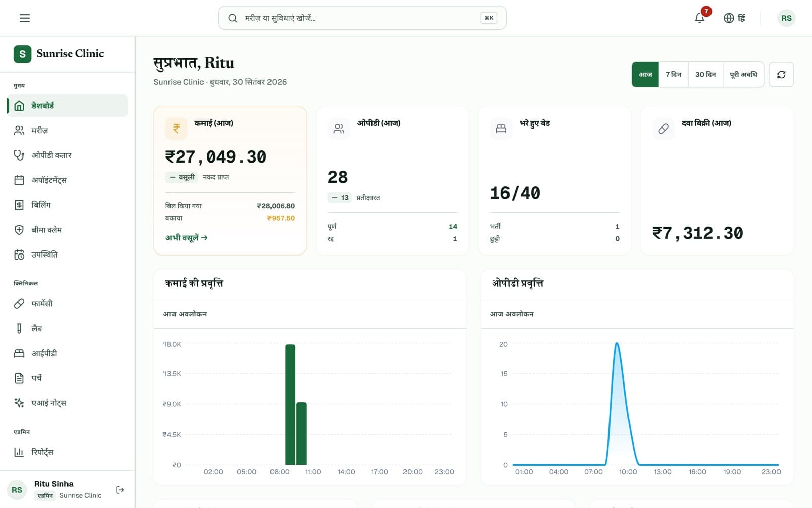Click the tallest bar in कमाई chart
The width and height of the screenshot is (812, 508).
point(290,405)
